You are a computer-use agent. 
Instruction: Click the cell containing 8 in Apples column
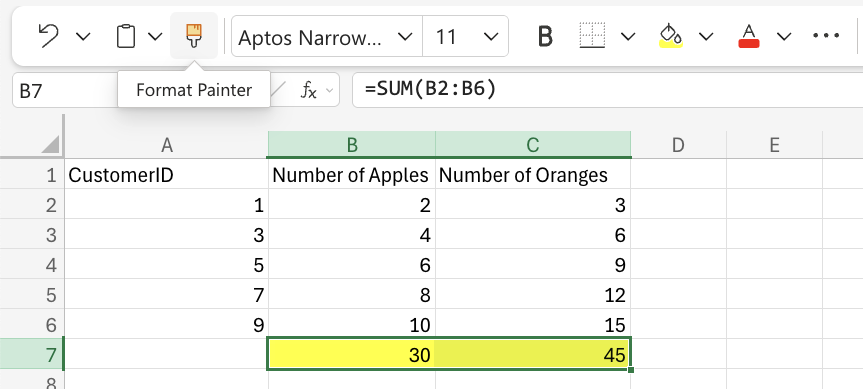point(352,295)
